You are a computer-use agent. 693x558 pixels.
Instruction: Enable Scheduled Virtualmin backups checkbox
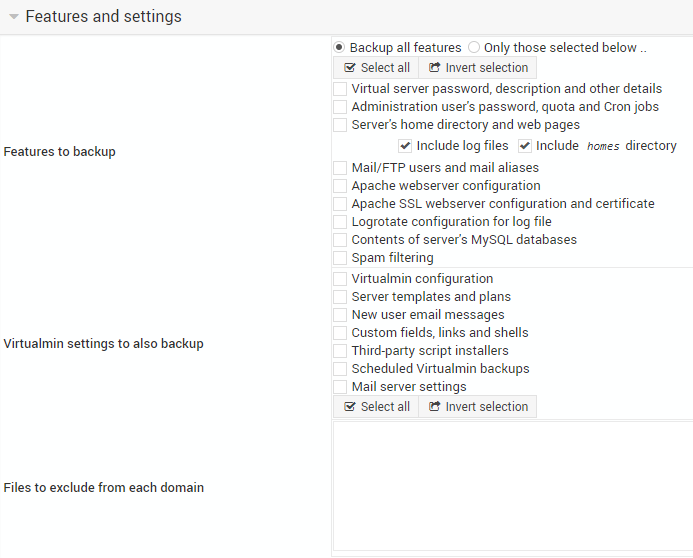tap(340, 369)
